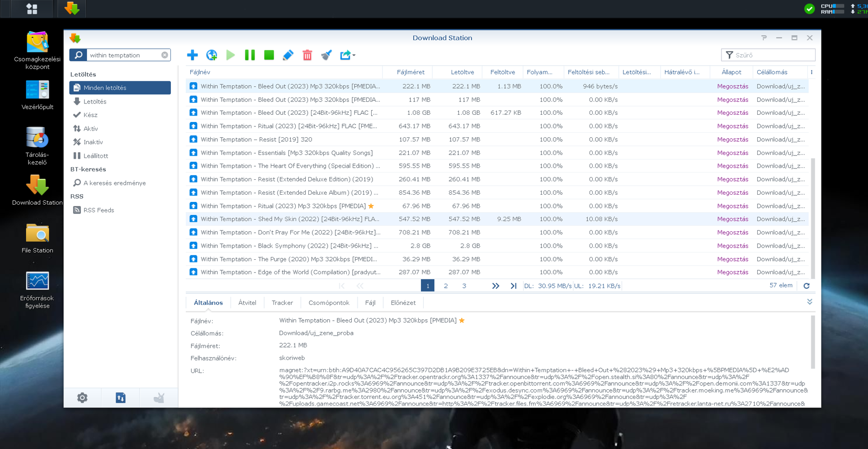868x449 pixels.
Task: Select current page 1 button
Action: [428, 286]
